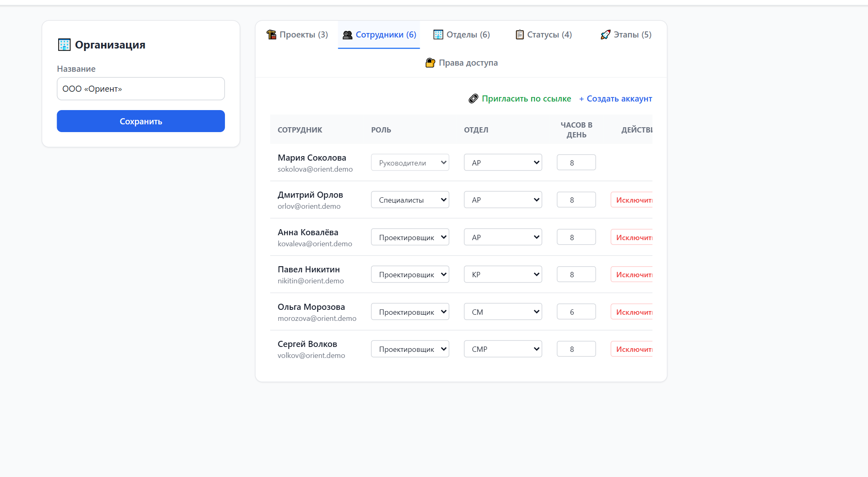Click the people icon on Сотрудники tab
This screenshot has height=477, width=868.
348,35
